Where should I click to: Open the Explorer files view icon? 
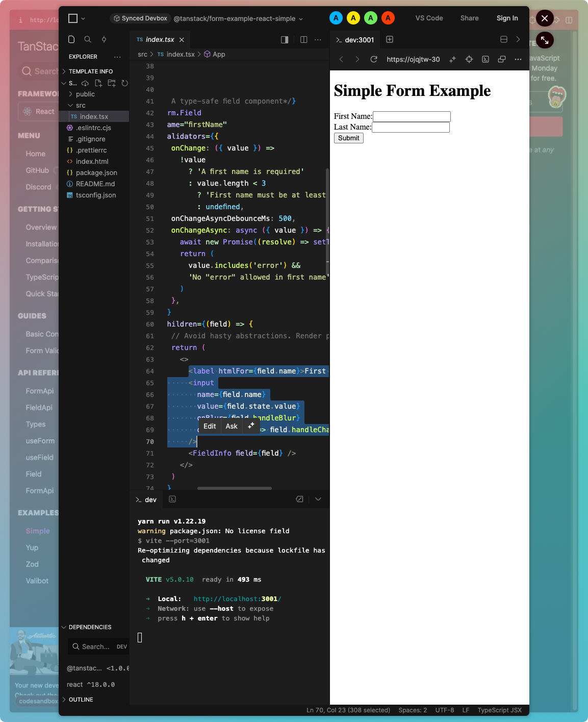coord(71,39)
